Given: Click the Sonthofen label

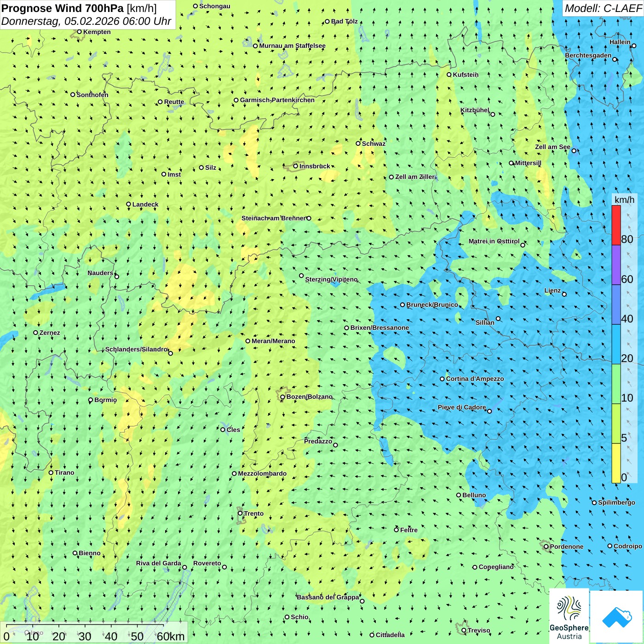Looking at the screenshot, I should pos(92,95).
